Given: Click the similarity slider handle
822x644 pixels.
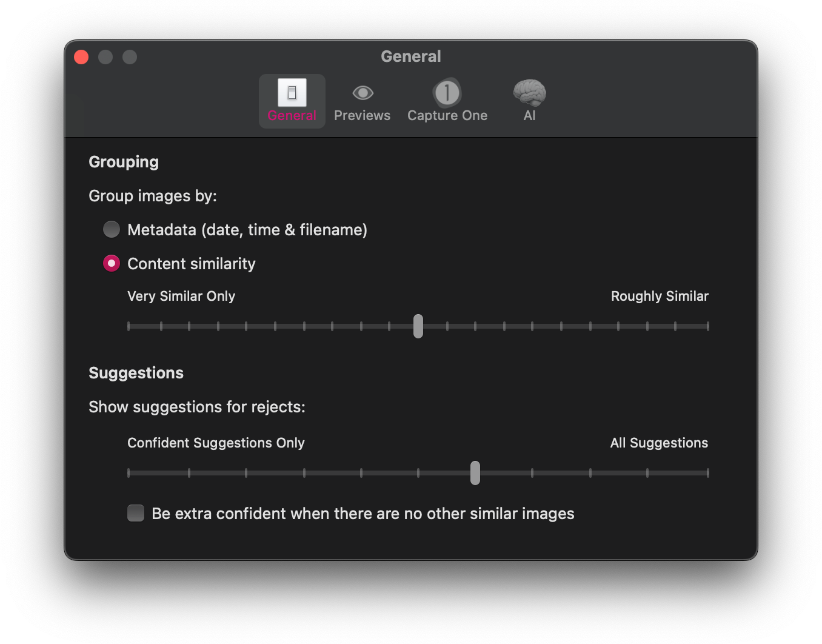Looking at the screenshot, I should click(x=418, y=326).
